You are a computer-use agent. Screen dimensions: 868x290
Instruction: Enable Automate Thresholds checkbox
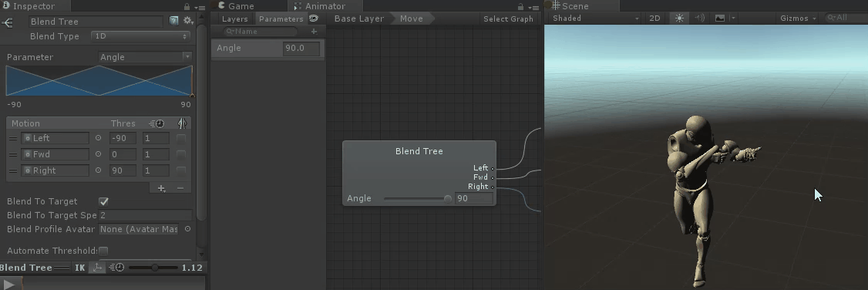(103, 251)
